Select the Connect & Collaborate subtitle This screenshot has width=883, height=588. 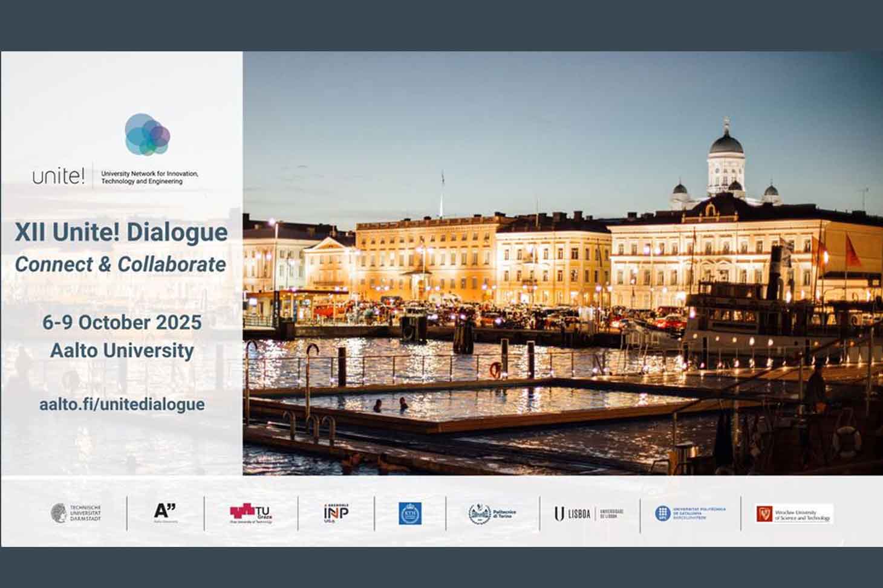(120, 264)
